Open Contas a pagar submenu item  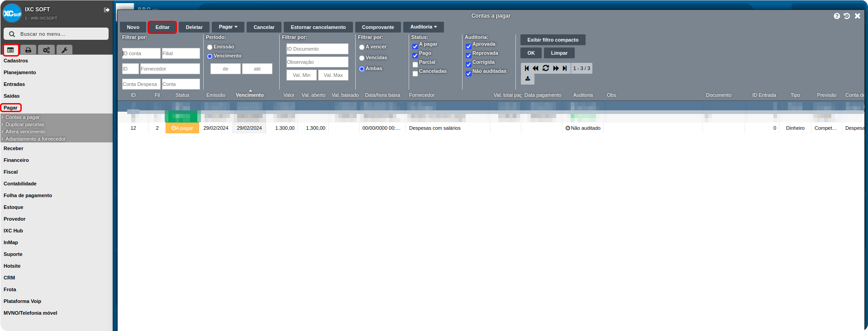23,117
